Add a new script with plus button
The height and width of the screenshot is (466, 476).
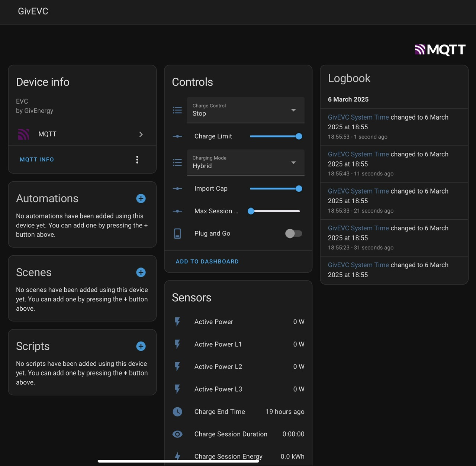[141, 346]
